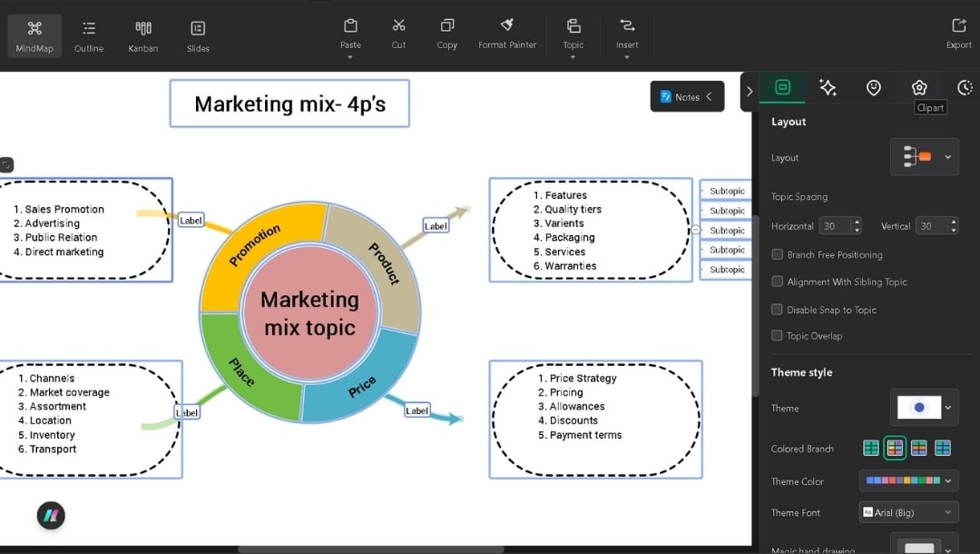Open the Clipart panel in the right sidebar
Screen dimensions: 980x554
pos(919,87)
